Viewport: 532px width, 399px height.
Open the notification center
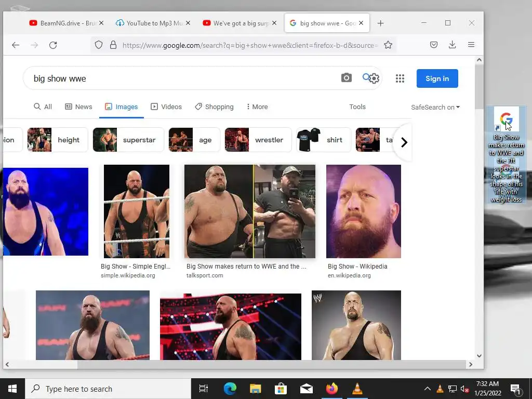pos(515,389)
